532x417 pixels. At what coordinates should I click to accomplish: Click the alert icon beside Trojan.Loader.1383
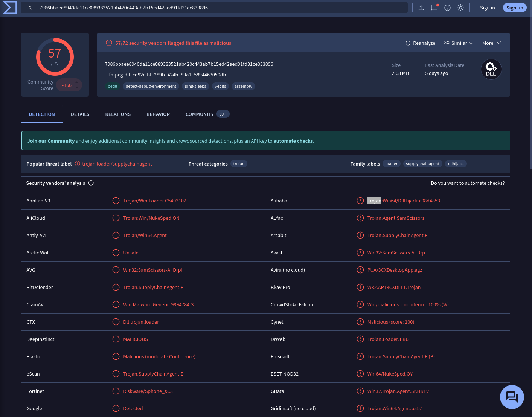pyautogui.click(x=360, y=339)
